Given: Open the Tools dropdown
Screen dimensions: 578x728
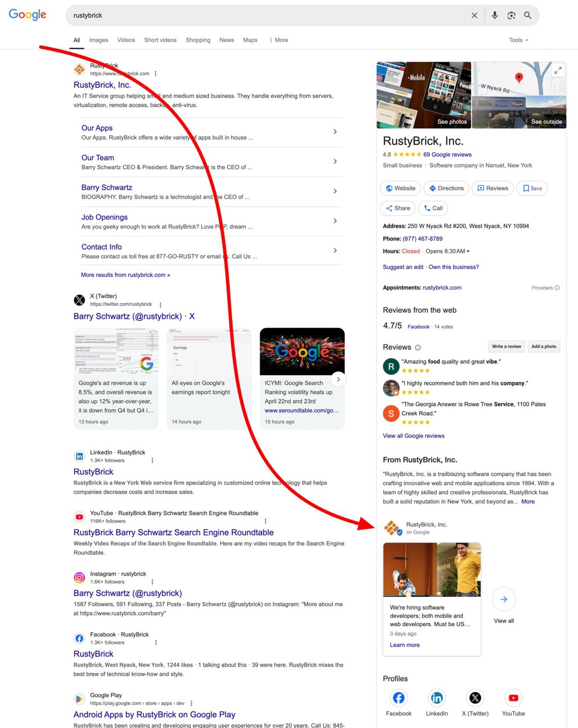Looking at the screenshot, I should (519, 40).
